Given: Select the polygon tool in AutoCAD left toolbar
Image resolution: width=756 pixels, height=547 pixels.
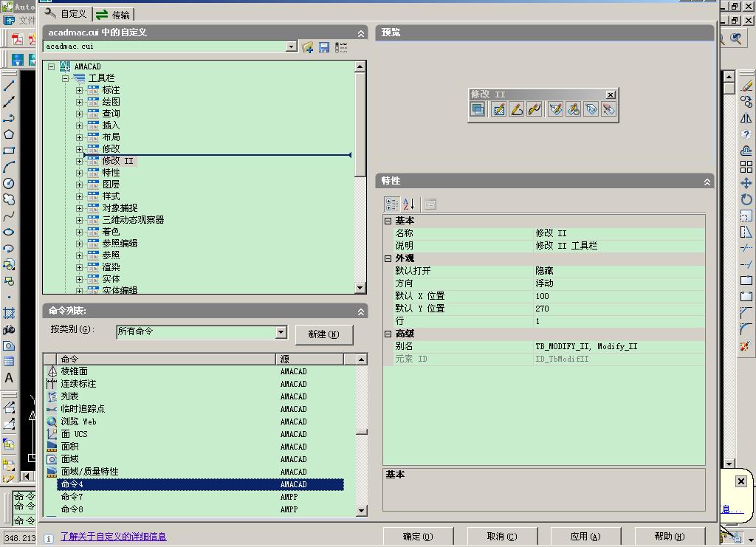Looking at the screenshot, I should click(x=9, y=134).
